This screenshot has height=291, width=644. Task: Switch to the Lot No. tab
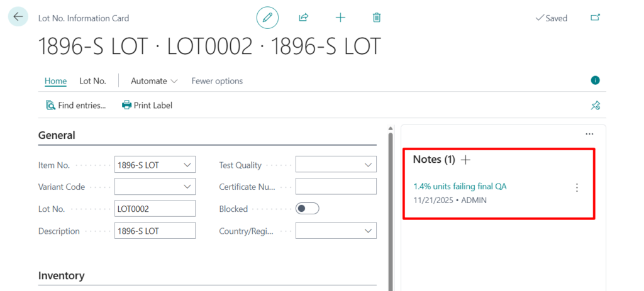(92, 81)
